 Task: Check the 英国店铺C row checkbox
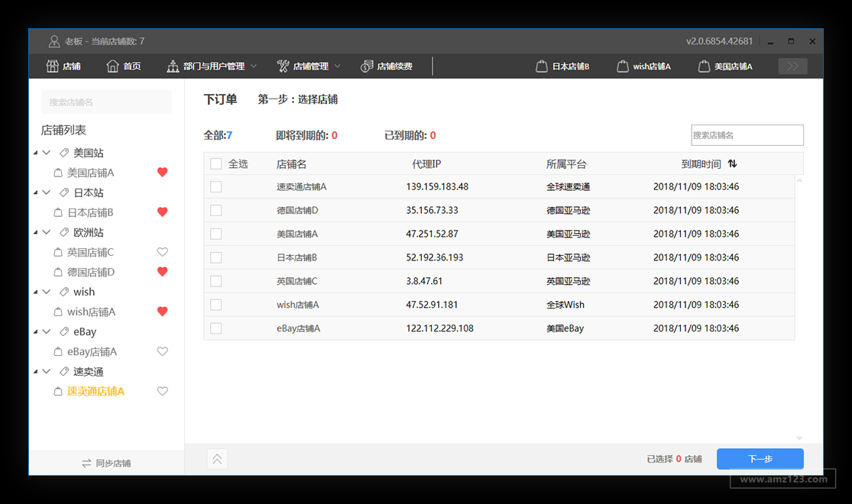point(215,281)
